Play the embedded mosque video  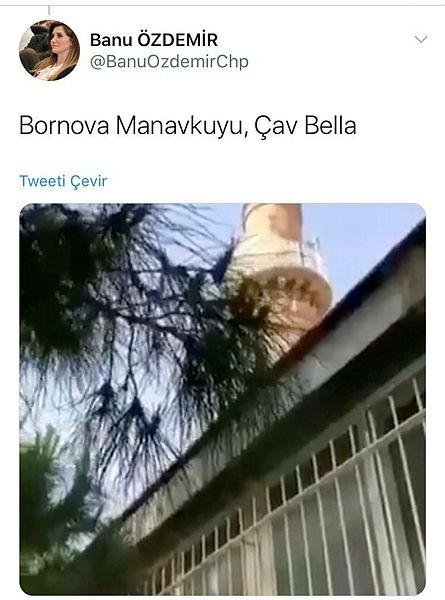click(x=222, y=399)
